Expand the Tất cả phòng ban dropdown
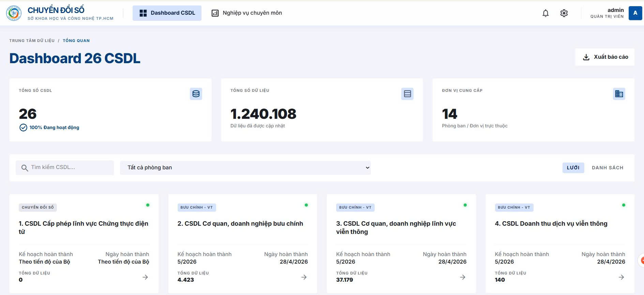644x295 pixels. coord(245,168)
